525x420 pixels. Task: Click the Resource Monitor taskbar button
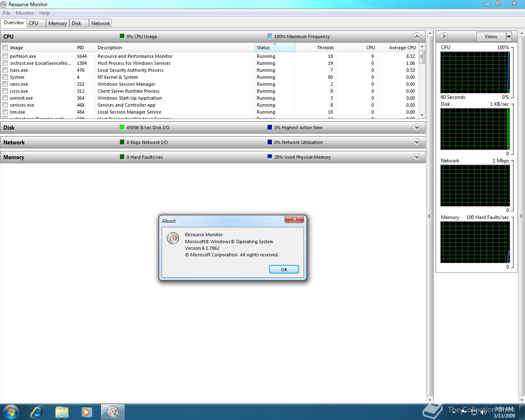pos(112,412)
